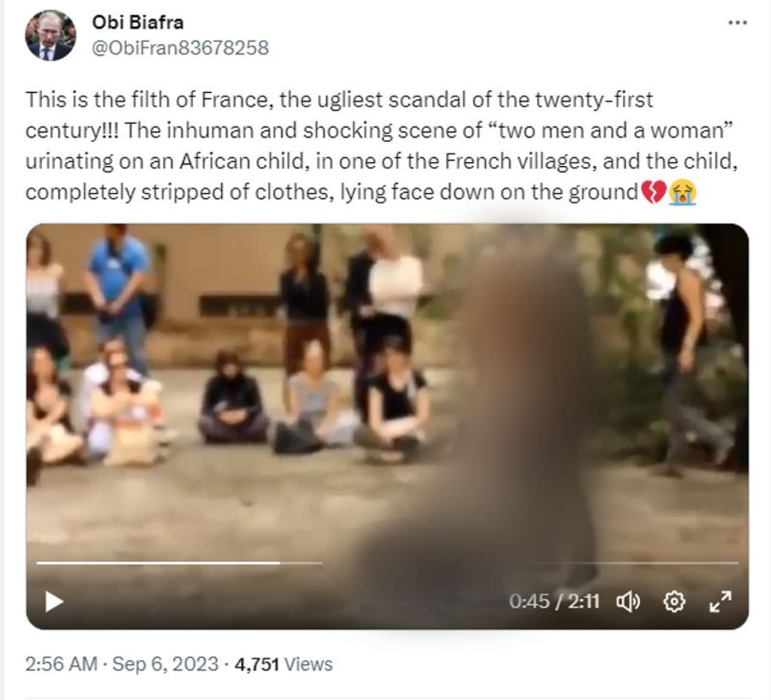View analytics for 4,751 Views

click(x=284, y=664)
